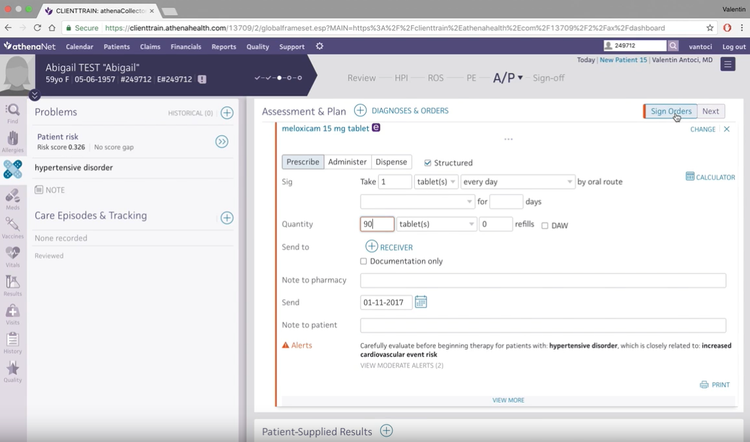The image size is (750, 442).
Task: Open the Calendar menu
Action: (x=79, y=46)
